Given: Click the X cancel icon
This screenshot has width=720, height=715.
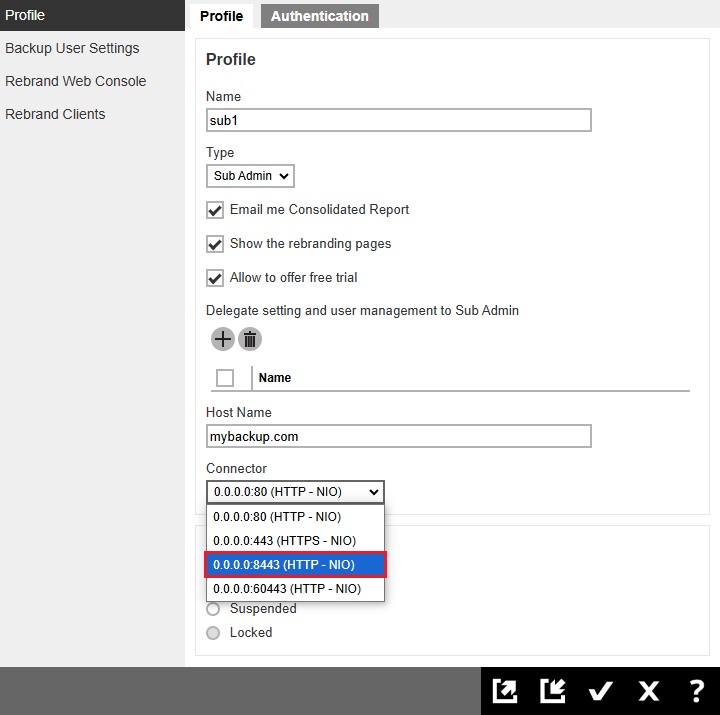Looking at the screenshot, I should pos(649,691).
